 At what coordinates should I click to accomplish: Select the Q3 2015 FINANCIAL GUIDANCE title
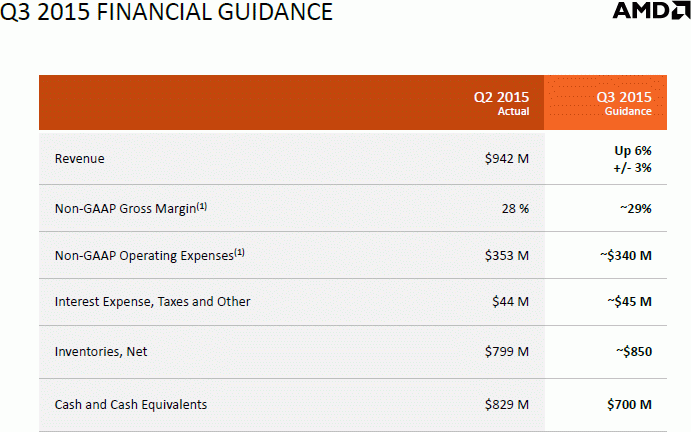(x=166, y=11)
